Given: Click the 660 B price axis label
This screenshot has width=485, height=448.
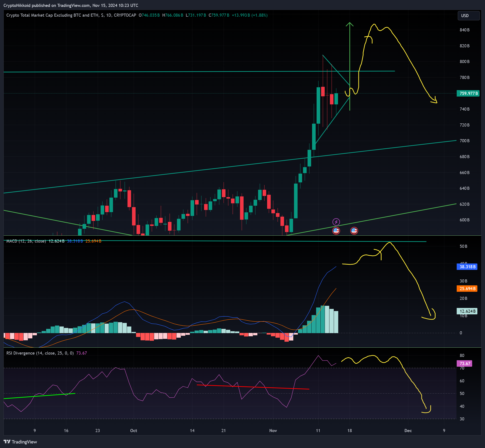Looking at the screenshot, I should click(x=464, y=173).
